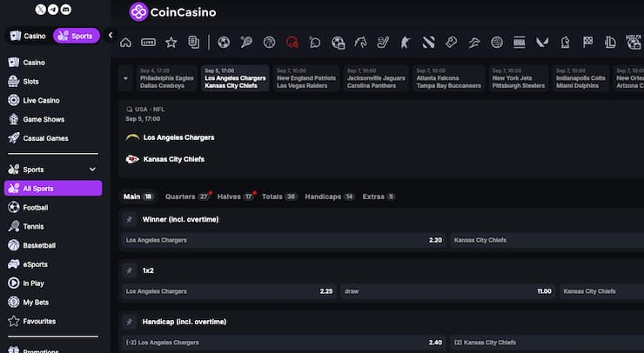Open the Main markets tab
The height and width of the screenshot is (353, 644).
[x=138, y=196]
